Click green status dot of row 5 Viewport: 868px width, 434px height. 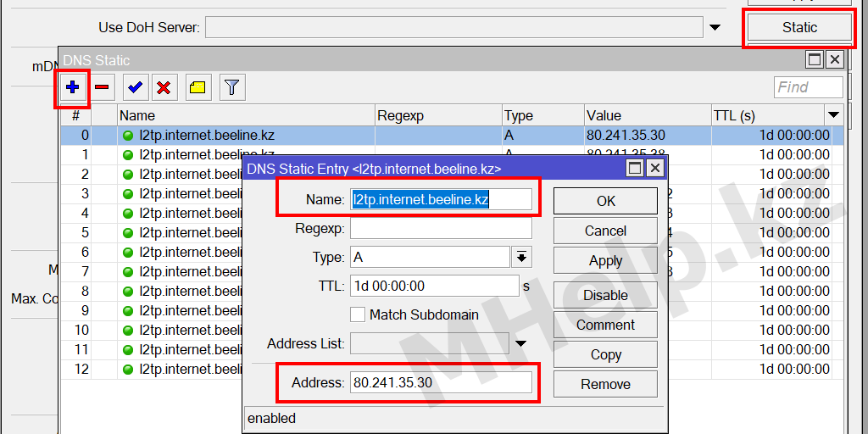[x=129, y=233]
